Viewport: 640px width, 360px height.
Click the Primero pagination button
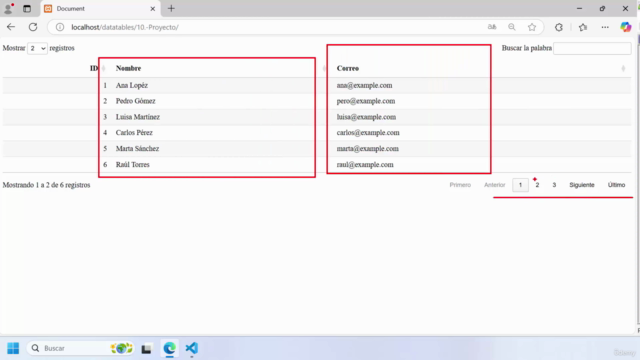460,185
